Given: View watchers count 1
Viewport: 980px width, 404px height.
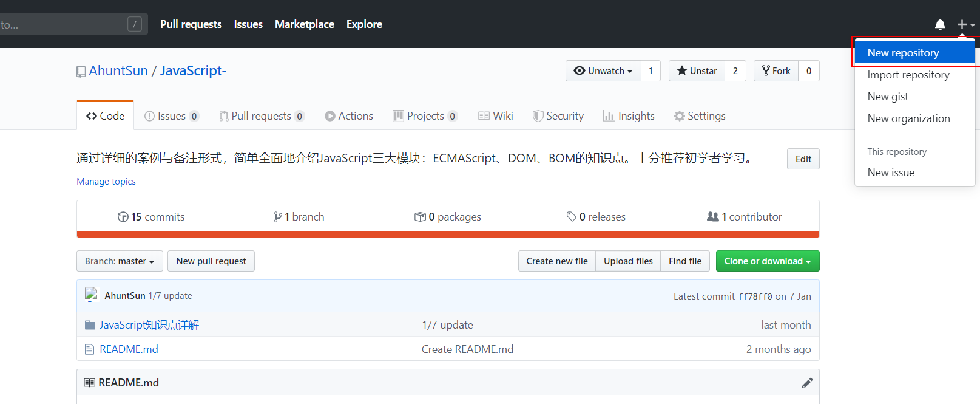Looking at the screenshot, I should pos(651,71).
